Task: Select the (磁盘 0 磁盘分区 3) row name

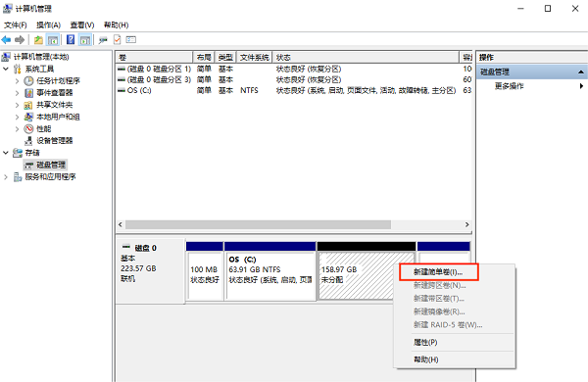Action: 159,79
